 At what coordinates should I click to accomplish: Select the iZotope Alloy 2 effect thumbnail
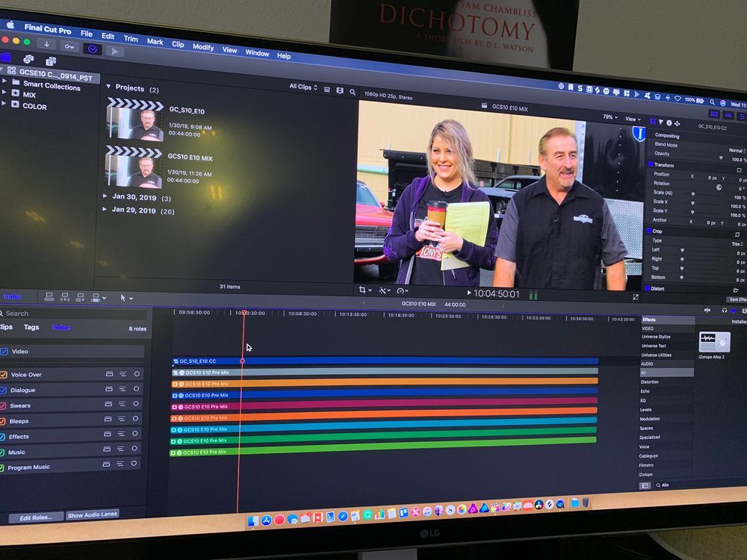coord(714,341)
